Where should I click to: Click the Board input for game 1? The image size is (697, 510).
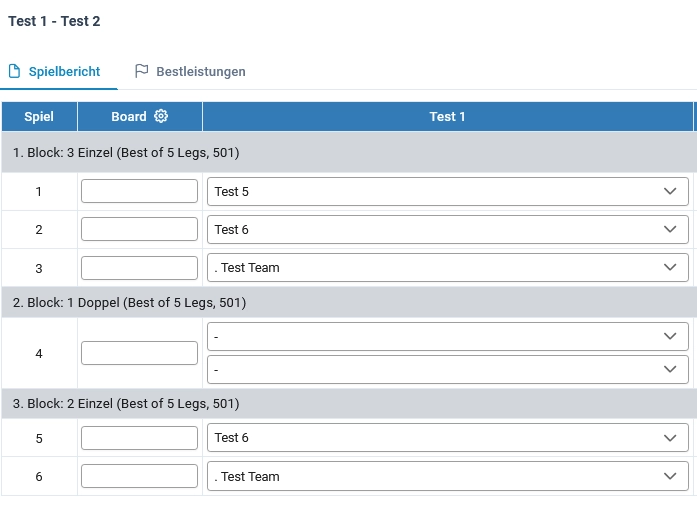(x=140, y=191)
